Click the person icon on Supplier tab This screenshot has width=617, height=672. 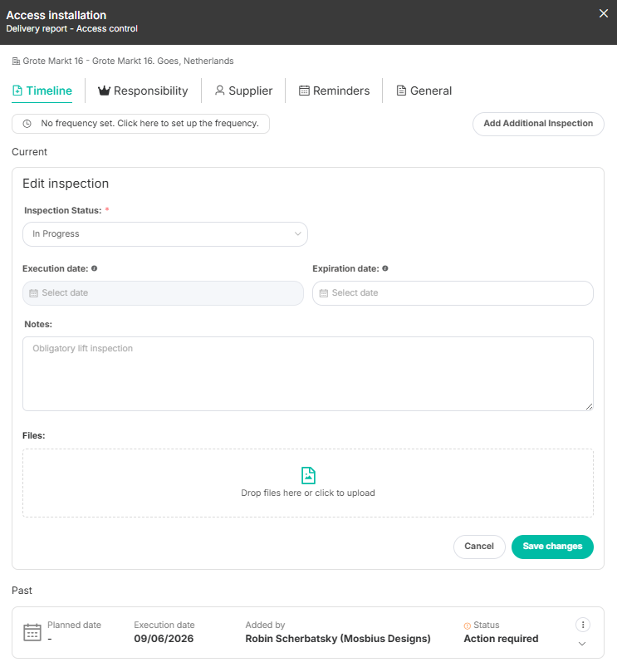[220, 91]
